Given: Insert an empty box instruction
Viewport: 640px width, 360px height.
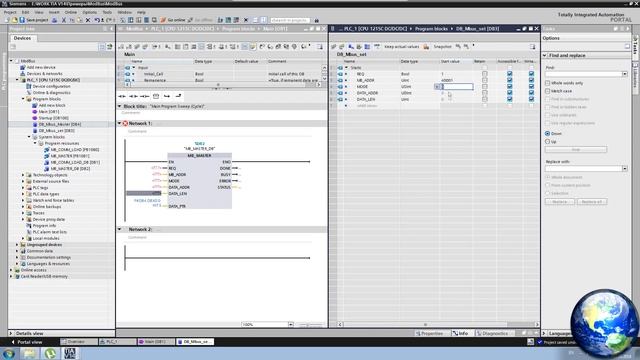Looking at the screenshot, I should coord(156,96).
